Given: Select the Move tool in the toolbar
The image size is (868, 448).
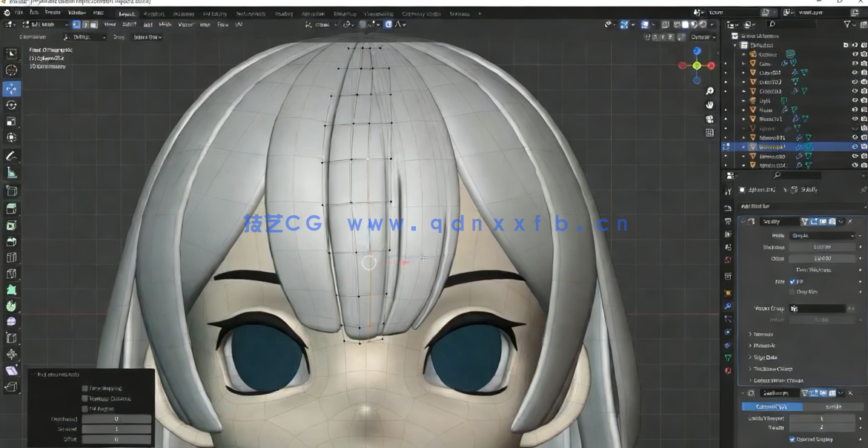Looking at the screenshot, I should [x=11, y=87].
